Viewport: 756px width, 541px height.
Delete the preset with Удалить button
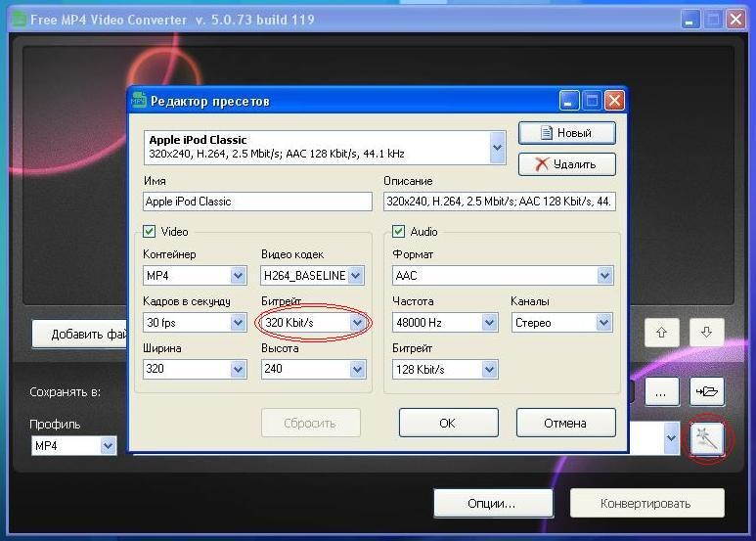(x=567, y=164)
